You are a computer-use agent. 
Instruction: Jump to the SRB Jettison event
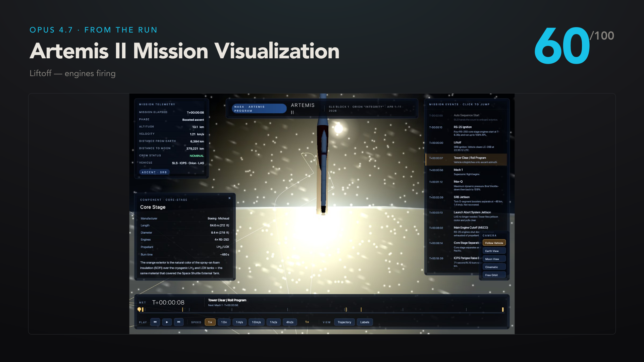click(466, 201)
